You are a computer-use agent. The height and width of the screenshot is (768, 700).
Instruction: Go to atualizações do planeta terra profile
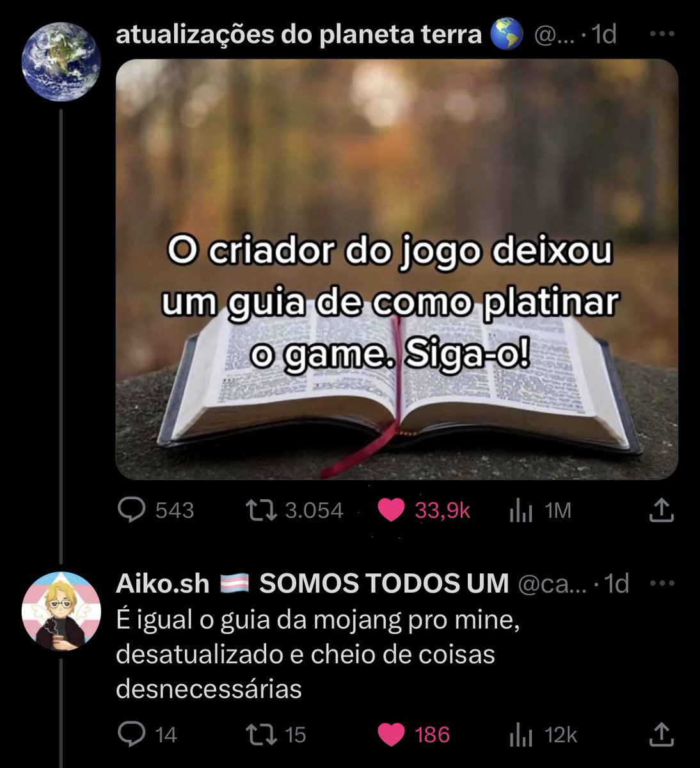click(299, 35)
